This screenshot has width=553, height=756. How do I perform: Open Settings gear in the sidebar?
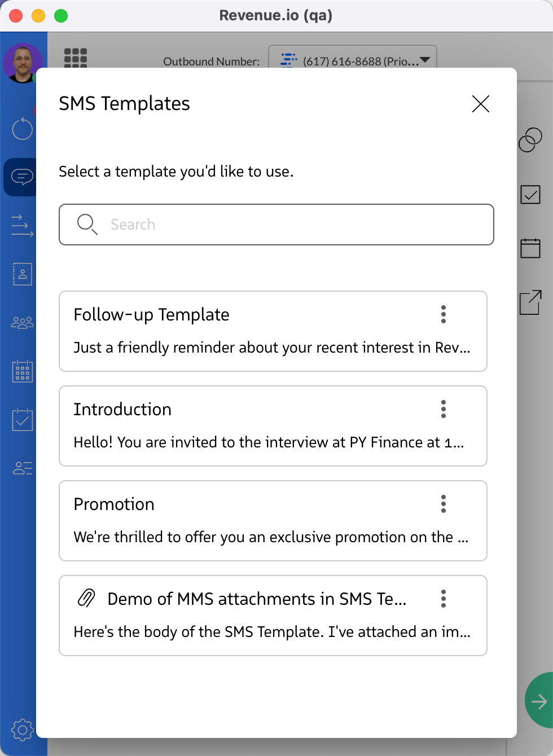(x=23, y=729)
